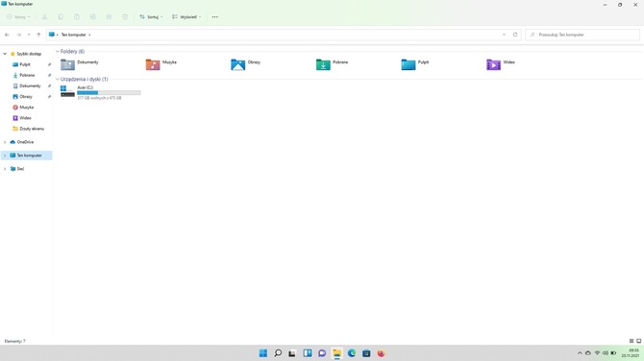Open the Wideo folder in main pane
Viewport: 644px width, 361px height.
click(x=501, y=64)
